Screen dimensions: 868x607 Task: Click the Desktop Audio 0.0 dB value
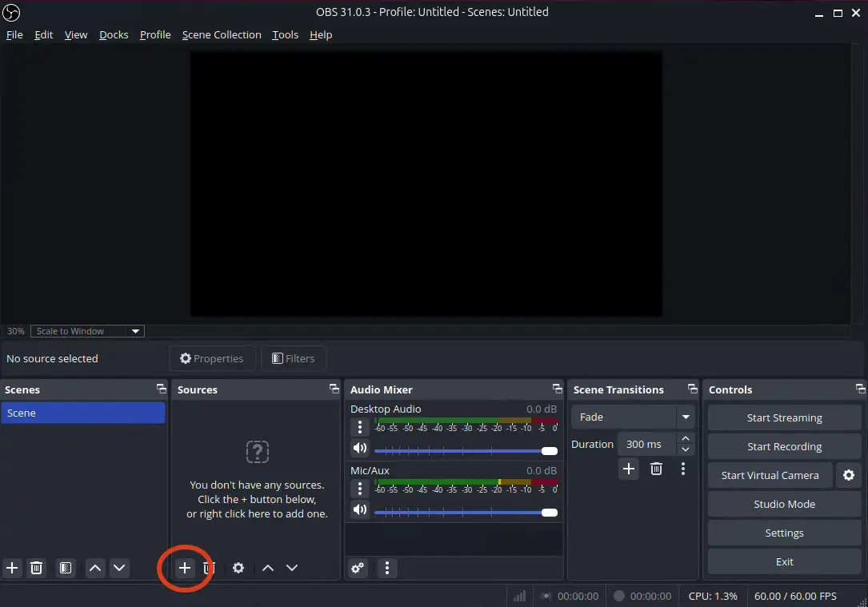tap(542, 409)
